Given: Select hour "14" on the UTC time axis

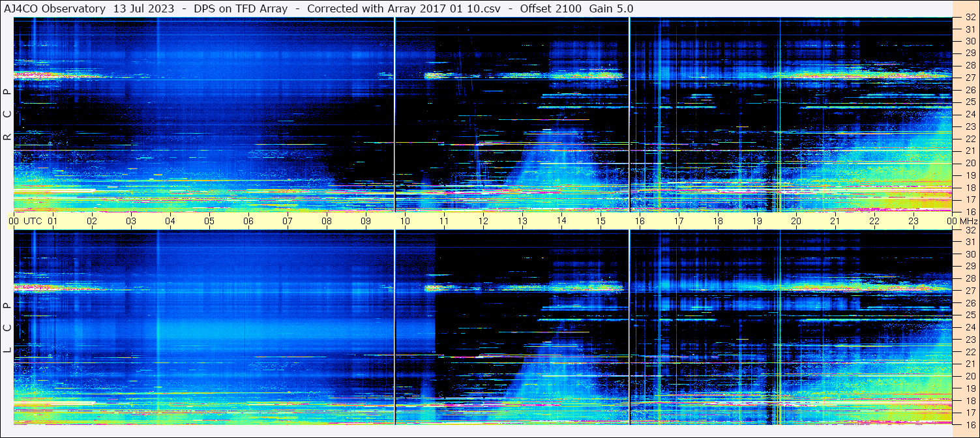Looking at the screenshot, I should [561, 221].
